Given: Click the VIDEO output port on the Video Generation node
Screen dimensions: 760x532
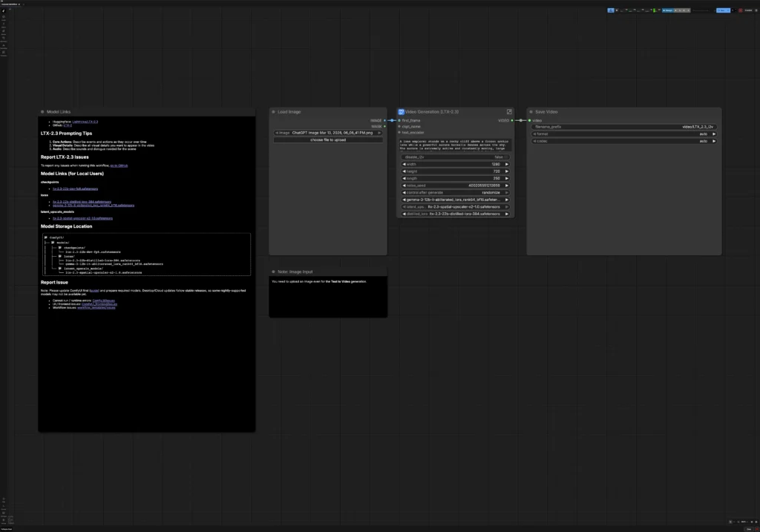Looking at the screenshot, I should (x=513, y=120).
